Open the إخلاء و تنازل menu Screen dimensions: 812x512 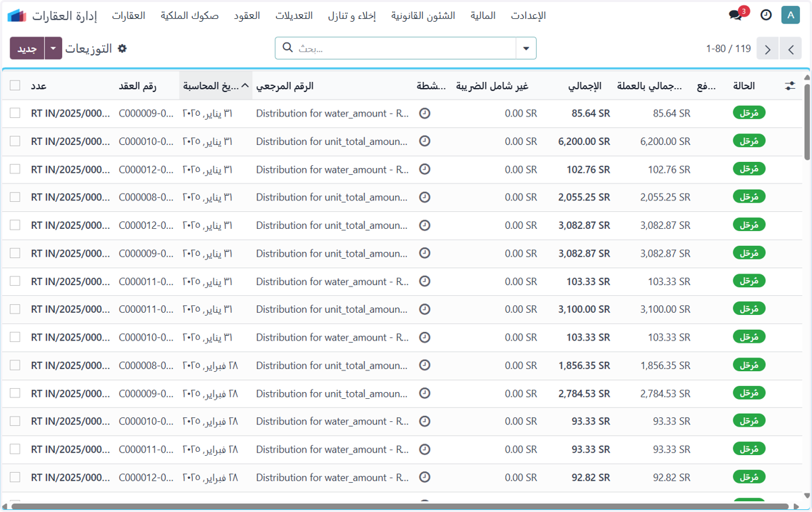[x=352, y=16]
